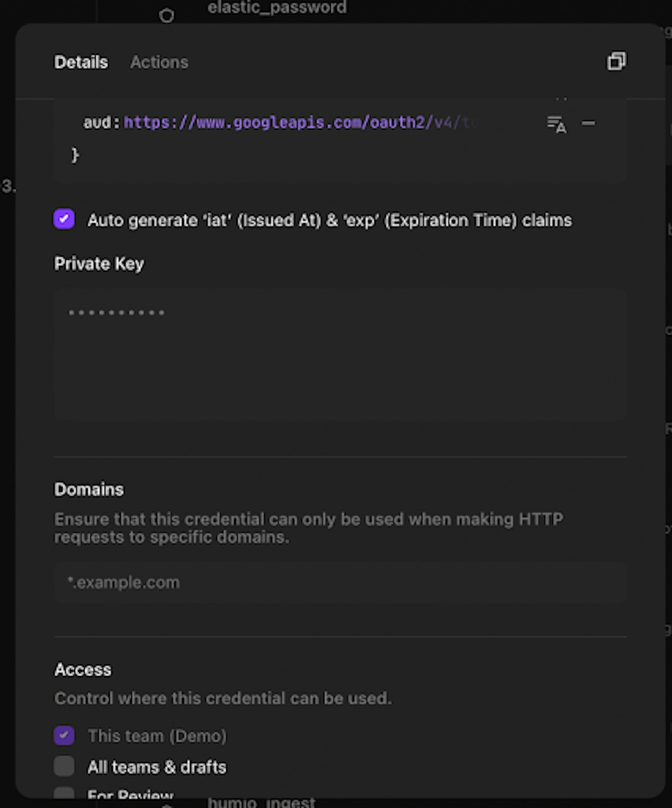Click the 'aud' key in the code editor
Screen dimensions: 672x808
click(97, 123)
